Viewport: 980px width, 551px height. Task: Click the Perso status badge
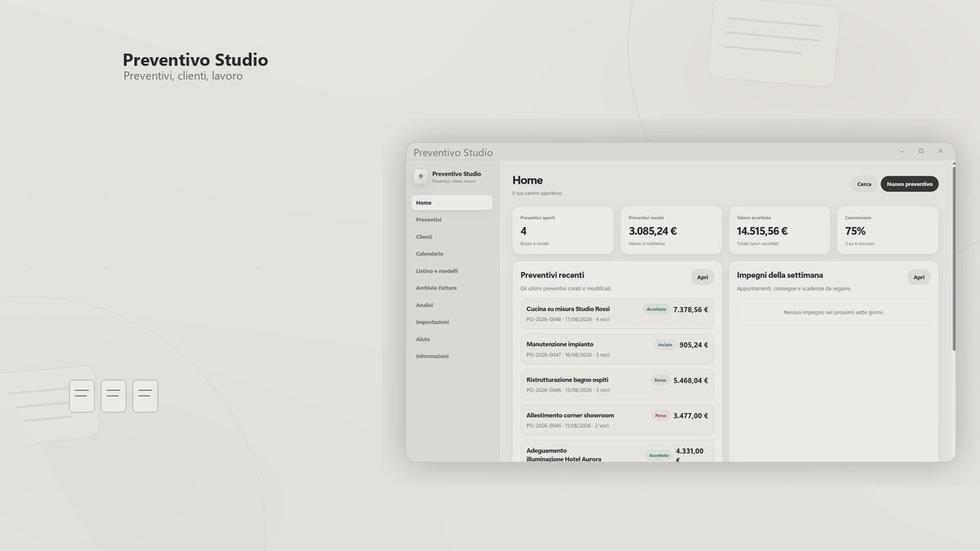(661, 415)
